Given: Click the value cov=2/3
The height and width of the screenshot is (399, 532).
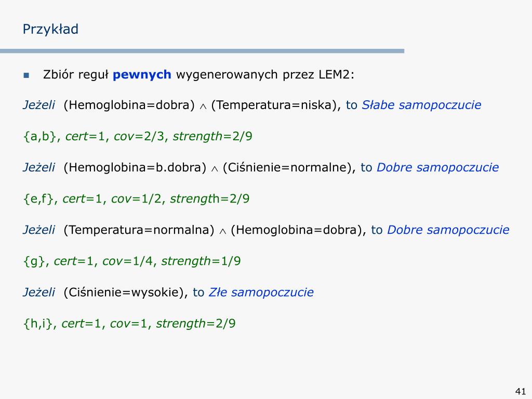Looking at the screenshot, I should point(139,137).
